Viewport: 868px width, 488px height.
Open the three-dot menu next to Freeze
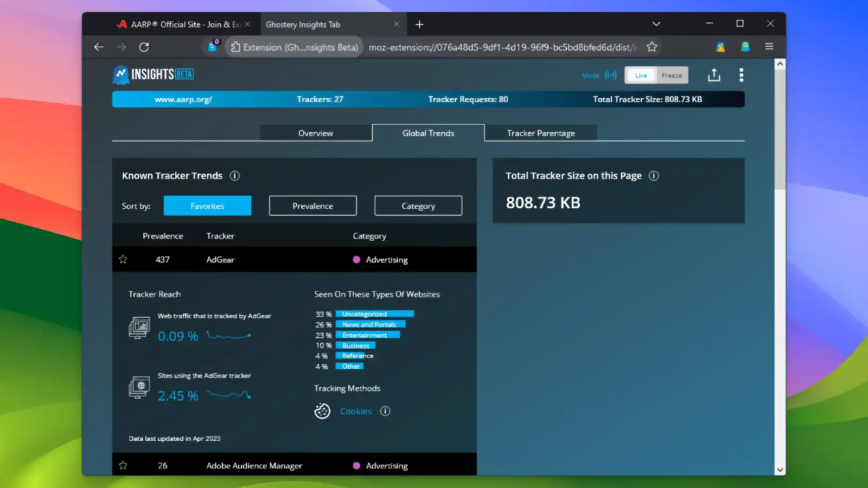pyautogui.click(x=741, y=75)
